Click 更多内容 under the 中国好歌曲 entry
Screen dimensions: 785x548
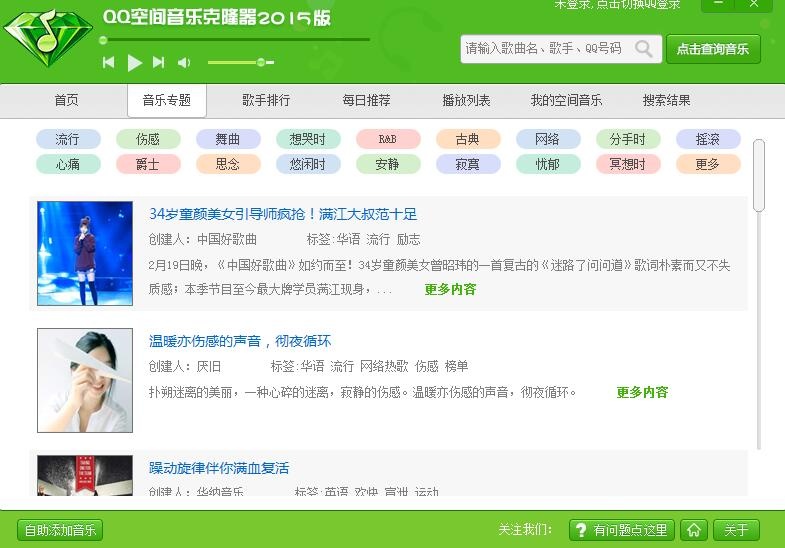pos(450,289)
